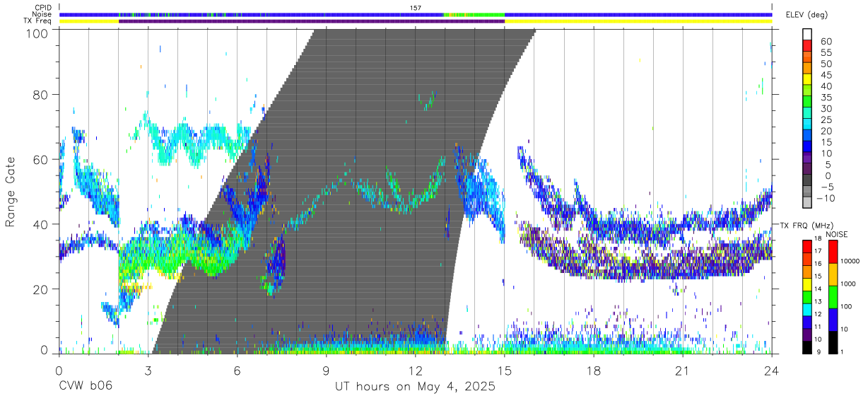
Task: Click the purple segment of TX Freq bar
Action: [x=312, y=21]
